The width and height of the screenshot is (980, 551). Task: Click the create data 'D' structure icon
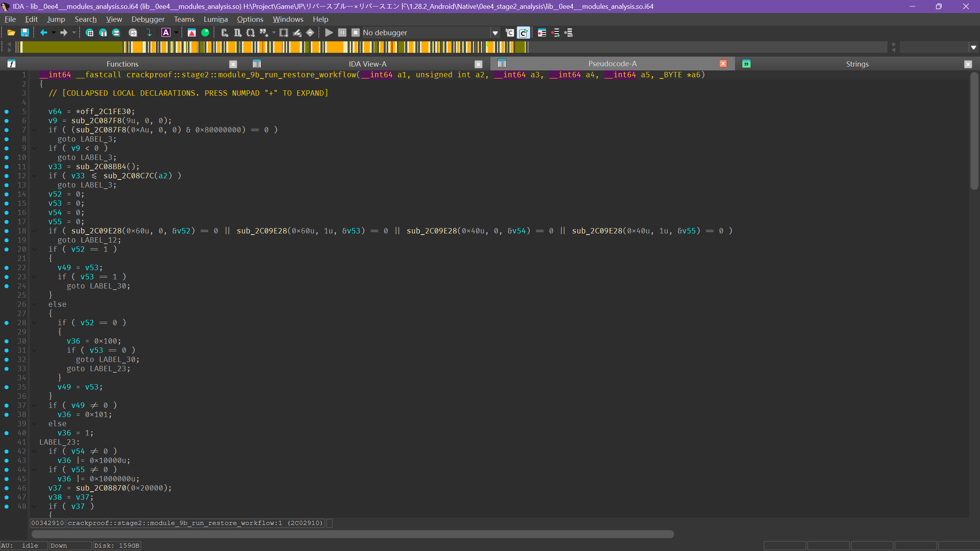point(238,33)
